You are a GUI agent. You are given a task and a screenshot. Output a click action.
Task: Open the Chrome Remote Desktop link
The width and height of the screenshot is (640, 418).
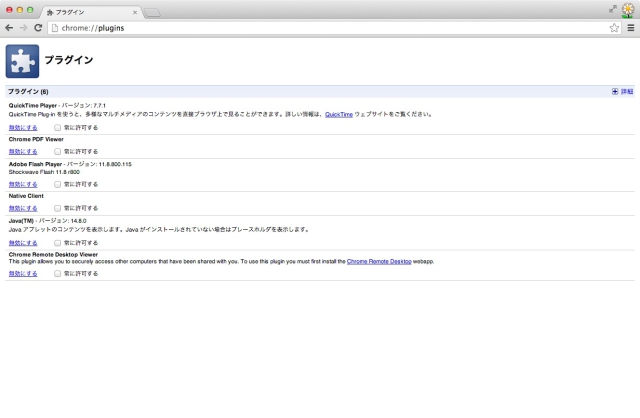click(379, 261)
